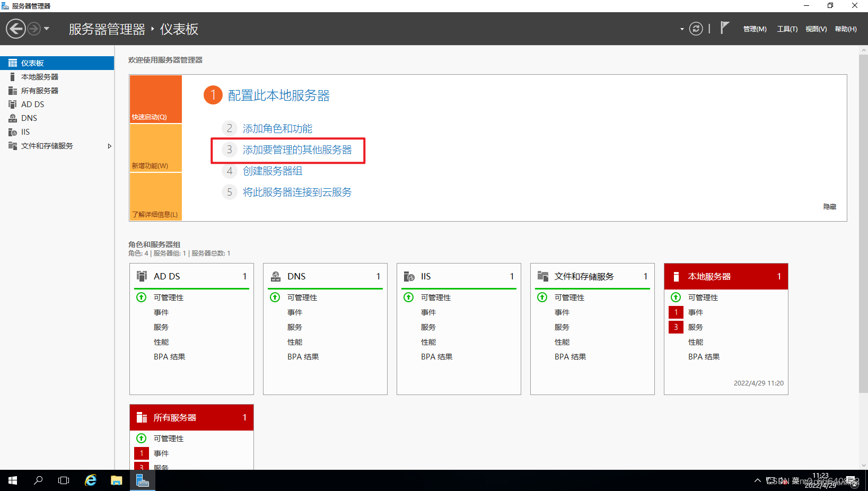
Task: Click green manageability icon in DNS tile
Action: click(x=275, y=297)
